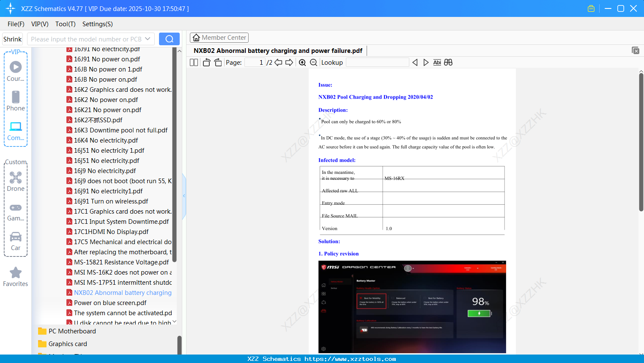Viewport: 644px width, 363px height.
Task: Find previous lookup result
Action: click(x=415, y=63)
